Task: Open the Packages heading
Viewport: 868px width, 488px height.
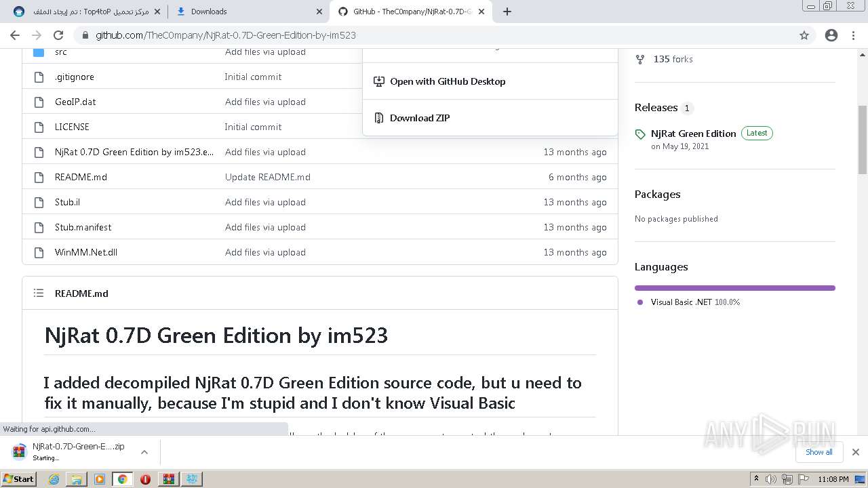Action: coord(658,195)
